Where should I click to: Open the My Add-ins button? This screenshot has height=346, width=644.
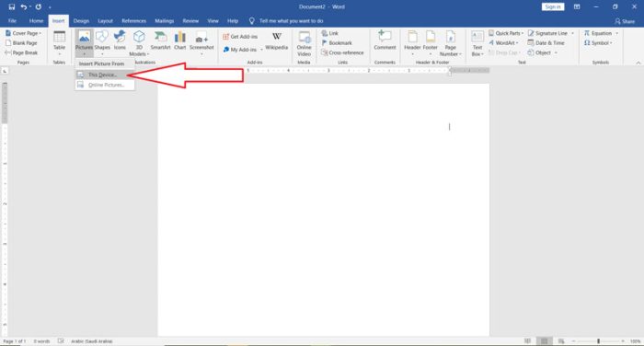240,50
